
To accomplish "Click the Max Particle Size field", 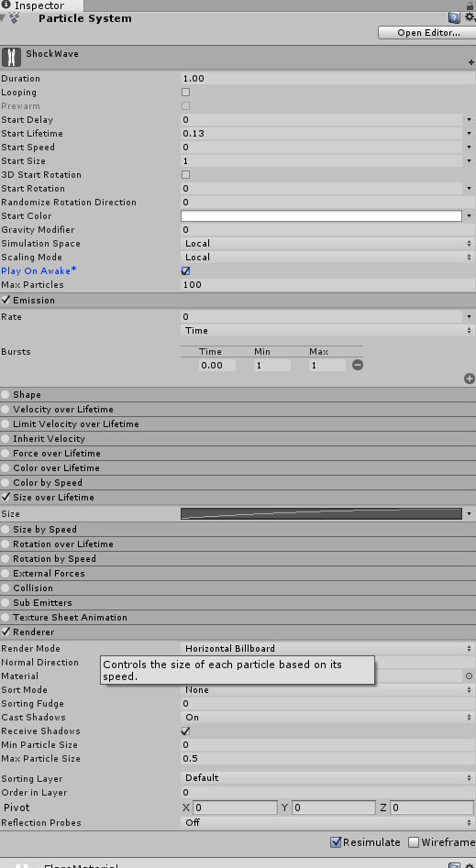I will [327, 758].
